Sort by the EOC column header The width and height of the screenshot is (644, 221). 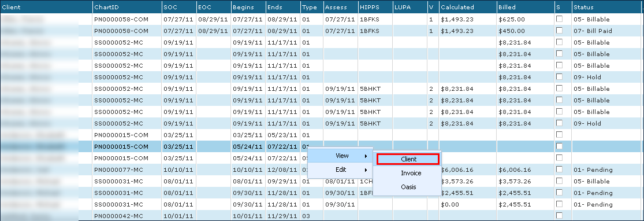(214, 7)
